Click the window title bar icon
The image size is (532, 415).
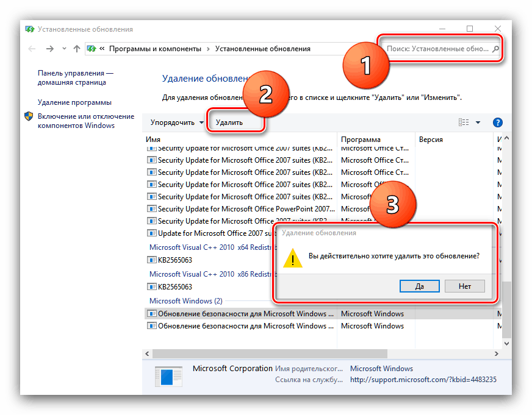[30, 29]
